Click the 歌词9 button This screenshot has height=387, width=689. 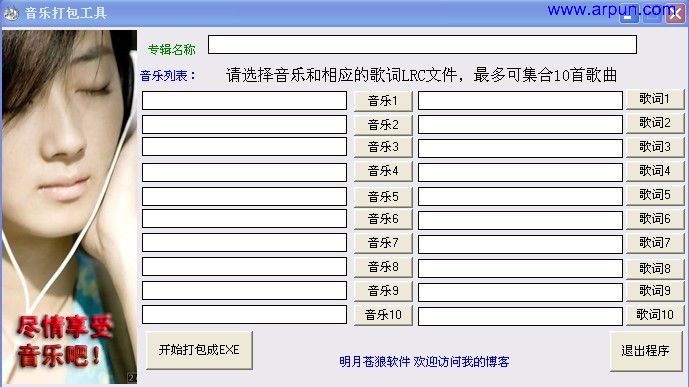[x=655, y=291]
